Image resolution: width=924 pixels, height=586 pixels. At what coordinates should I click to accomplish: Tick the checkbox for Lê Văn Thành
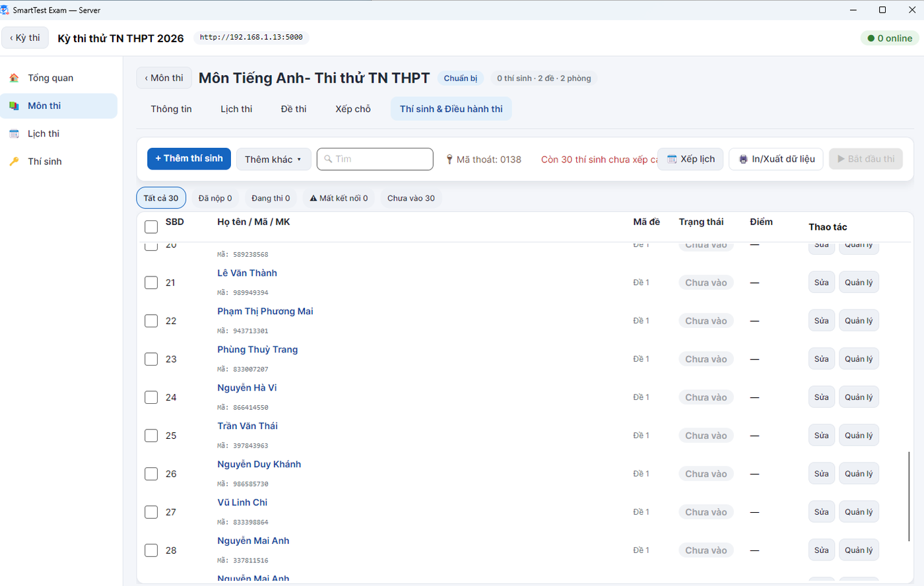(x=151, y=282)
